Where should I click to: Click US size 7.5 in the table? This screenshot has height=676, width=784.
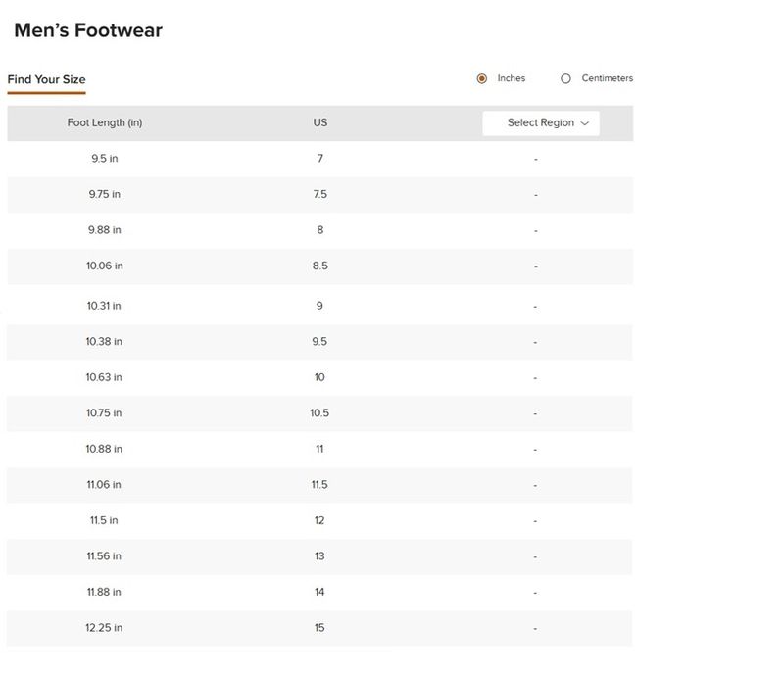(x=320, y=195)
